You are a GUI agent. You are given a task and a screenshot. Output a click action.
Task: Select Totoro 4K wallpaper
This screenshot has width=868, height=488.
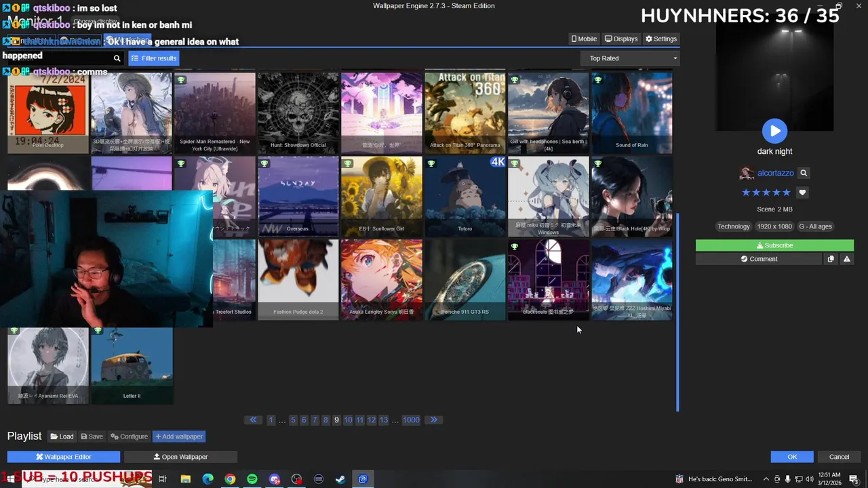(x=465, y=197)
